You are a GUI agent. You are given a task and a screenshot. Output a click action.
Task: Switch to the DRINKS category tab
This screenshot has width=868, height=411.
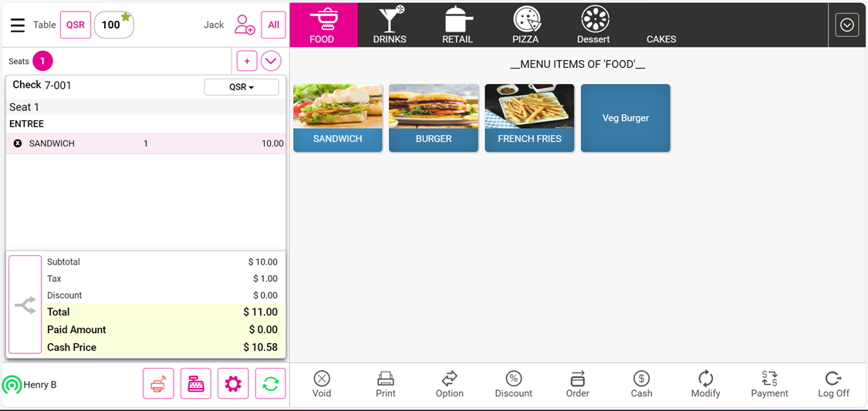click(x=390, y=25)
